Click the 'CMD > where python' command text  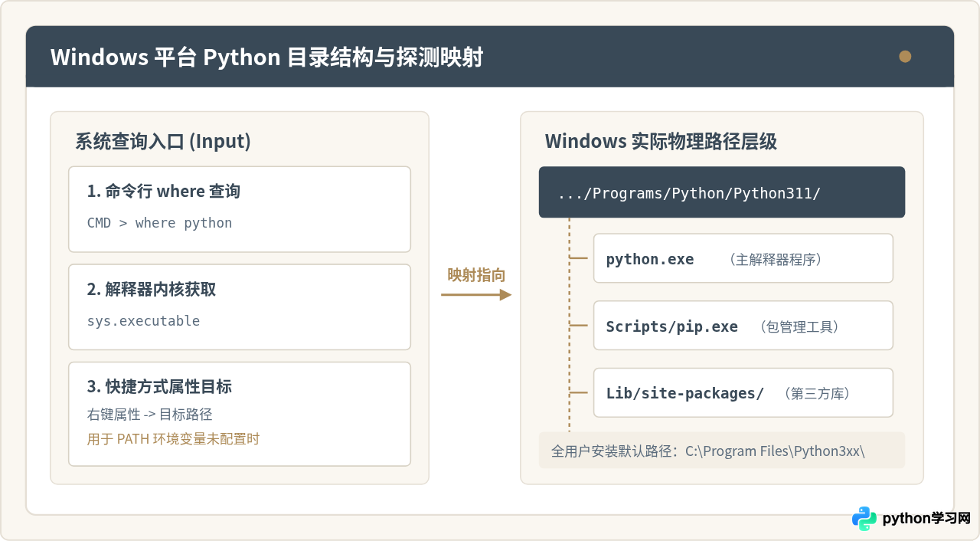159,223
